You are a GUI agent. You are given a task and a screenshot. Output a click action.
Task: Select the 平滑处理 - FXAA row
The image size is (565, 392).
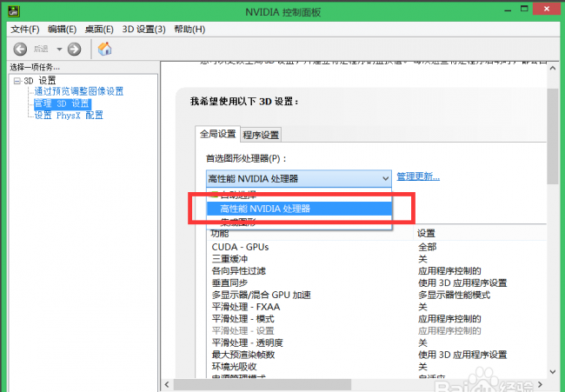click(377, 307)
